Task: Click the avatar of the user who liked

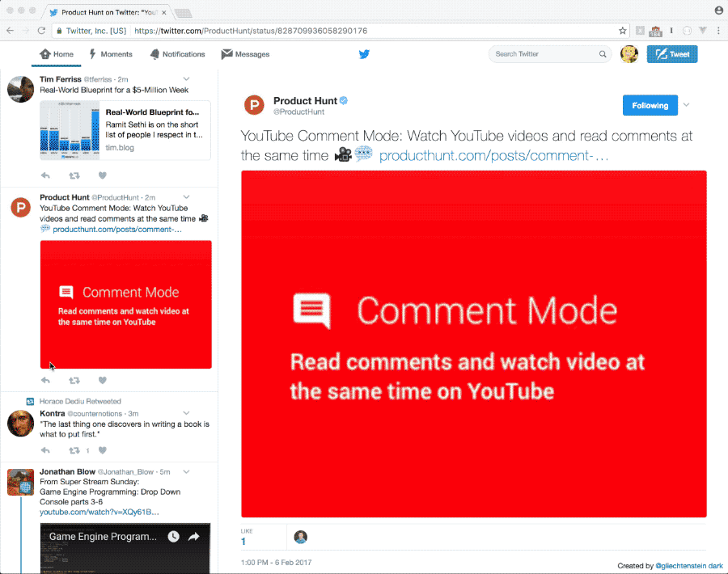Action: (301, 537)
